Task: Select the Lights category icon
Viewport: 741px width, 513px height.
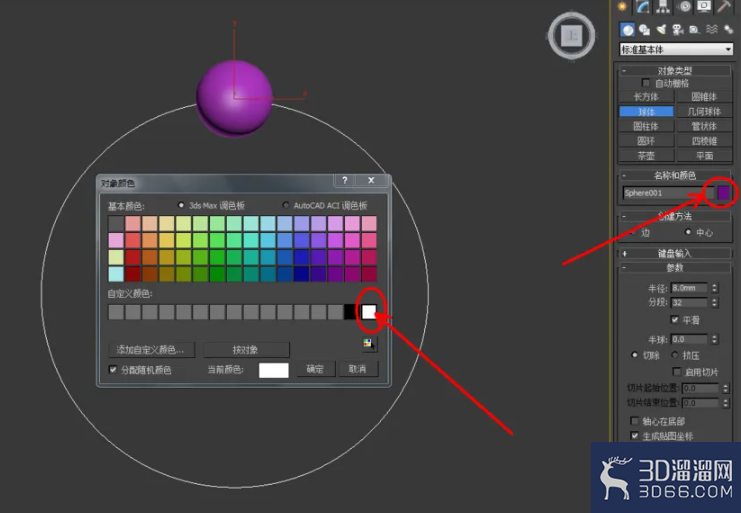Action: pyautogui.click(x=661, y=30)
